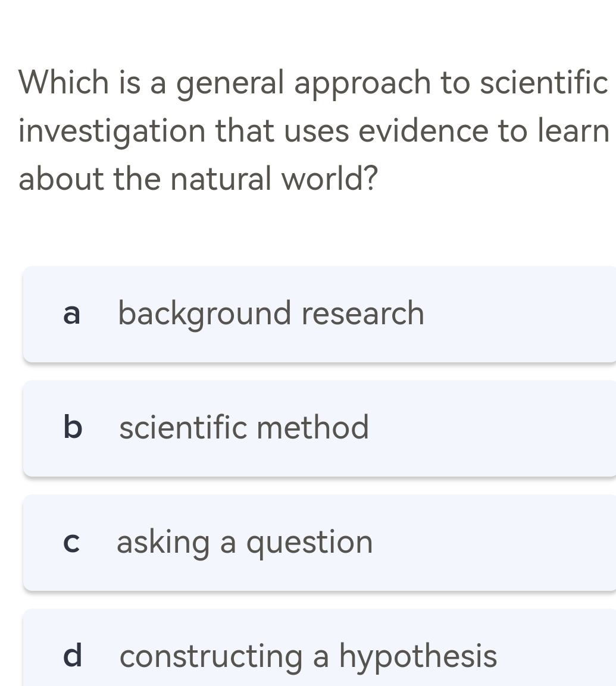Screen dimensions: 616x686
Task: Click the text scientific method
Action: click(x=244, y=428)
